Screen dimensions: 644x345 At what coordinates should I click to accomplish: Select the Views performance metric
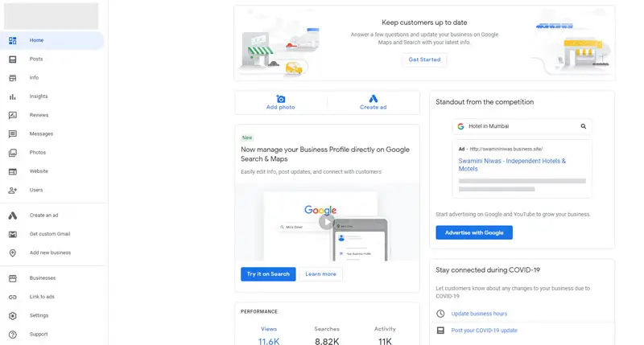click(269, 335)
